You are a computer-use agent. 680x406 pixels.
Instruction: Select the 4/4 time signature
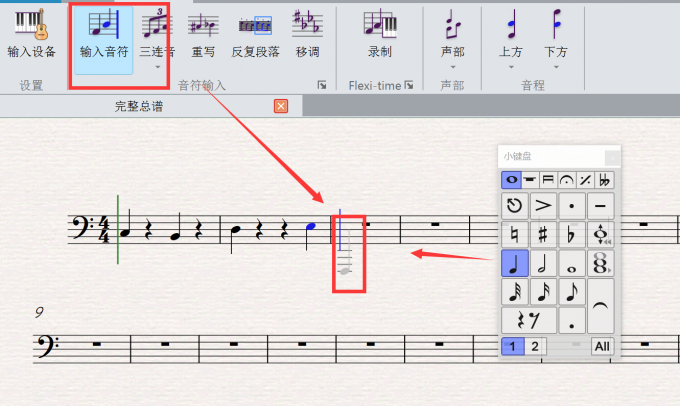pyautogui.click(x=105, y=229)
